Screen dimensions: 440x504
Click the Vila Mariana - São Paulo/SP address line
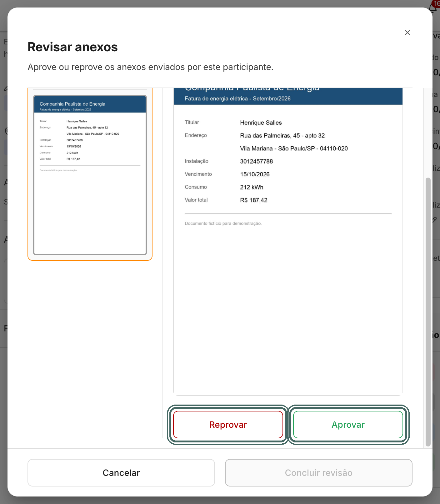tap(294, 149)
